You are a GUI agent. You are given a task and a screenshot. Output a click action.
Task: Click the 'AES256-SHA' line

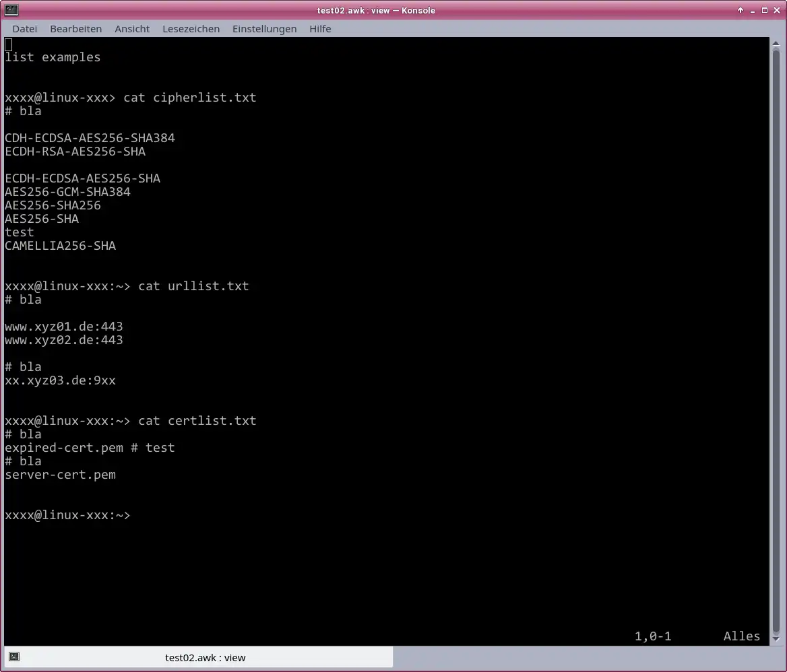point(42,219)
